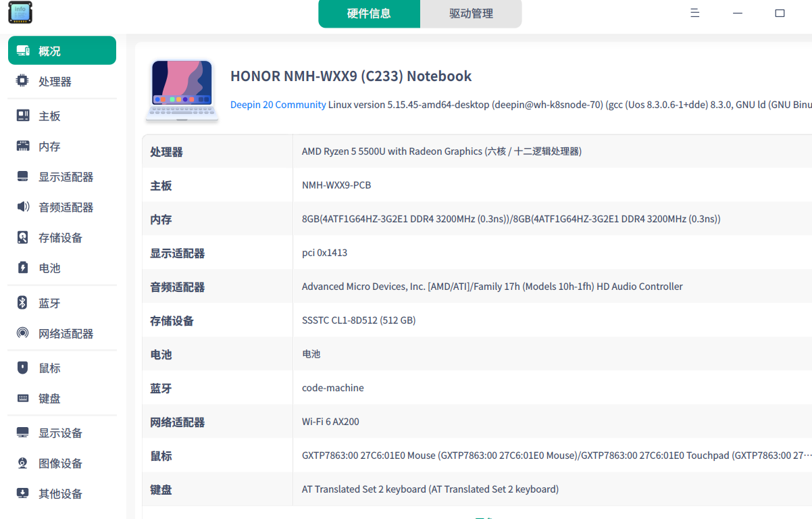
Task: Choose the 内存 memory sidebar icon
Action: tap(23, 146)
